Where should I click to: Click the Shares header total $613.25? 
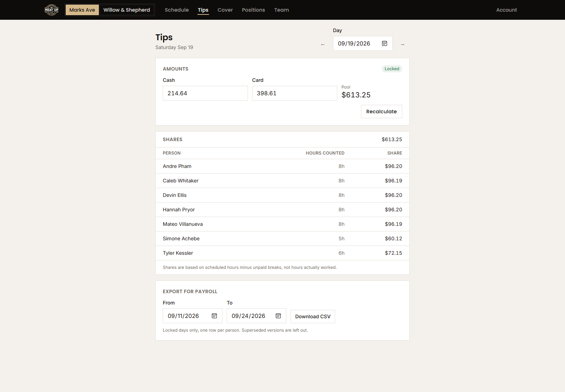point(392,139)
